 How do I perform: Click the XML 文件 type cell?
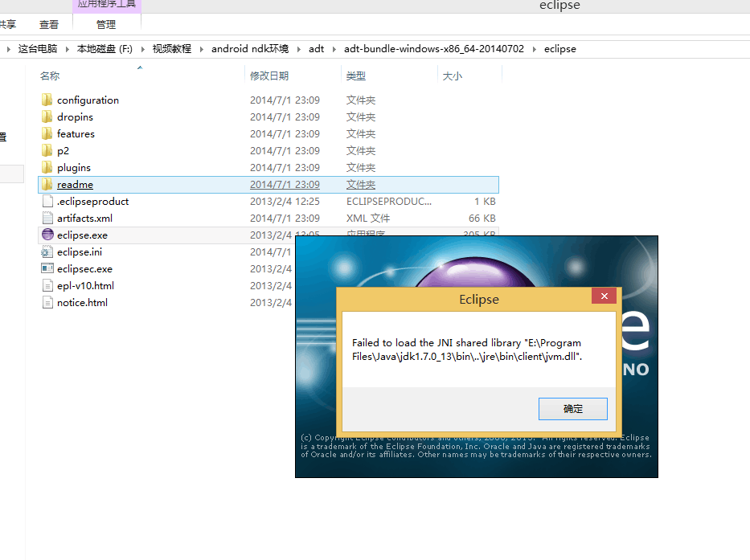(368, 218)
